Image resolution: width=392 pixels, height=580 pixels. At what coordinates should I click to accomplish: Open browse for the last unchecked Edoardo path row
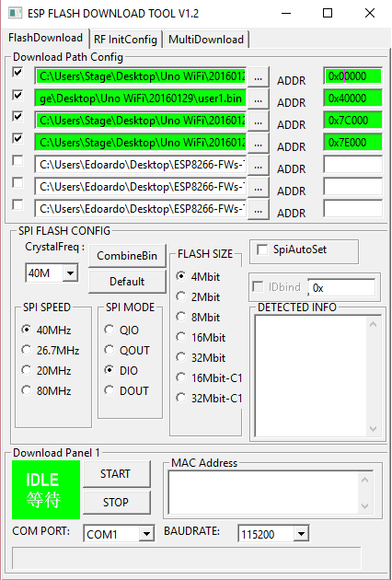point(259,210)
